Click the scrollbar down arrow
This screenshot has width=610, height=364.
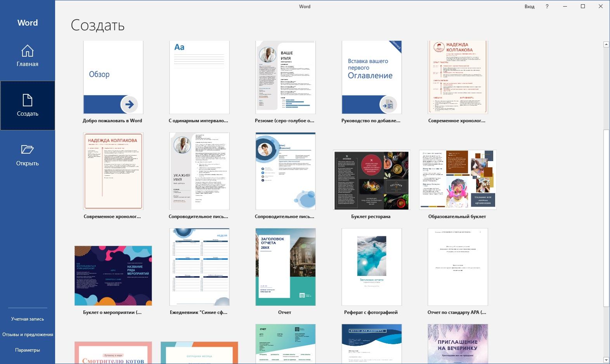(607, 360)
